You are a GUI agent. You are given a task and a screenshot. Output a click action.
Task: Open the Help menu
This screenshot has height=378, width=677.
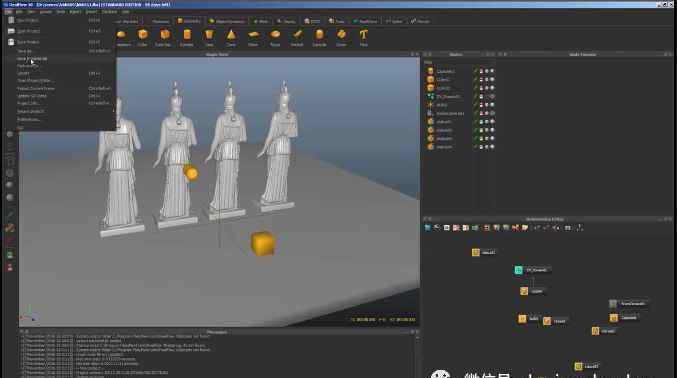(x=126, y=12)
